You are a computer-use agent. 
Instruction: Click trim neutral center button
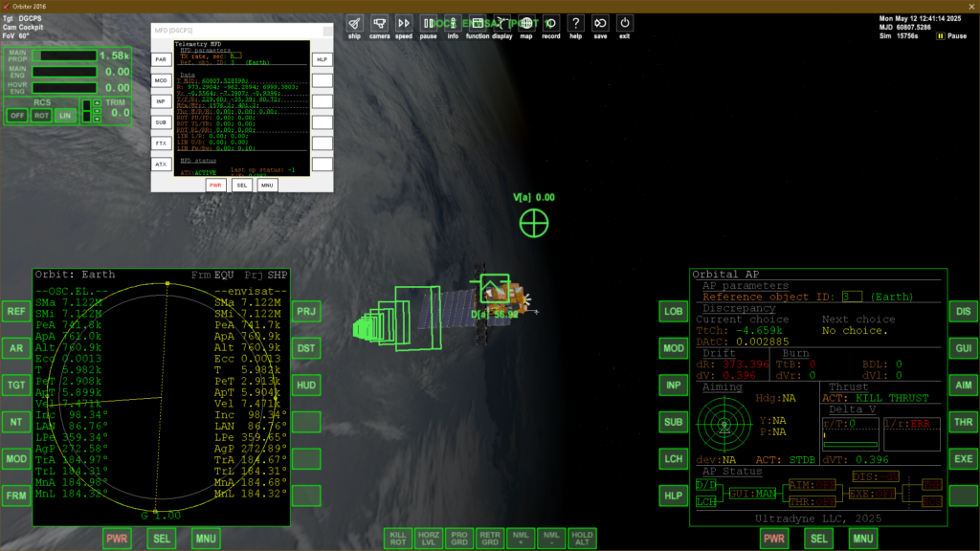(x=97, y=111)
